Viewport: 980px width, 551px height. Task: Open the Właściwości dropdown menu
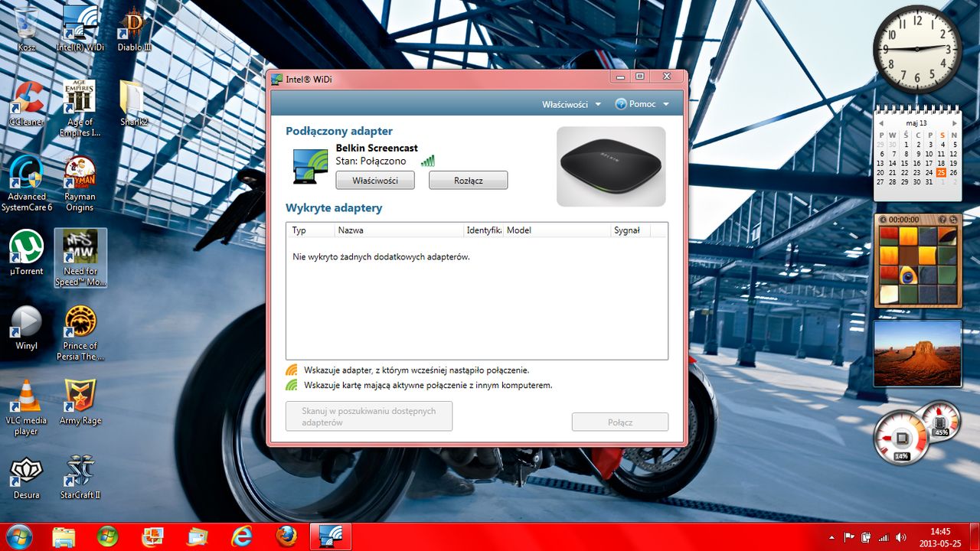[572, 104]
